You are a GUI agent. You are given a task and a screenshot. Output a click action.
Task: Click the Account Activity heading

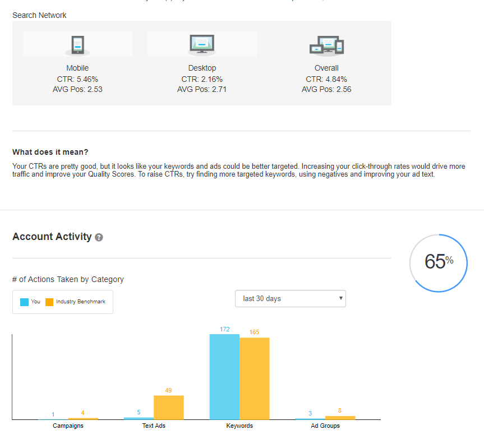coord(52,237)
